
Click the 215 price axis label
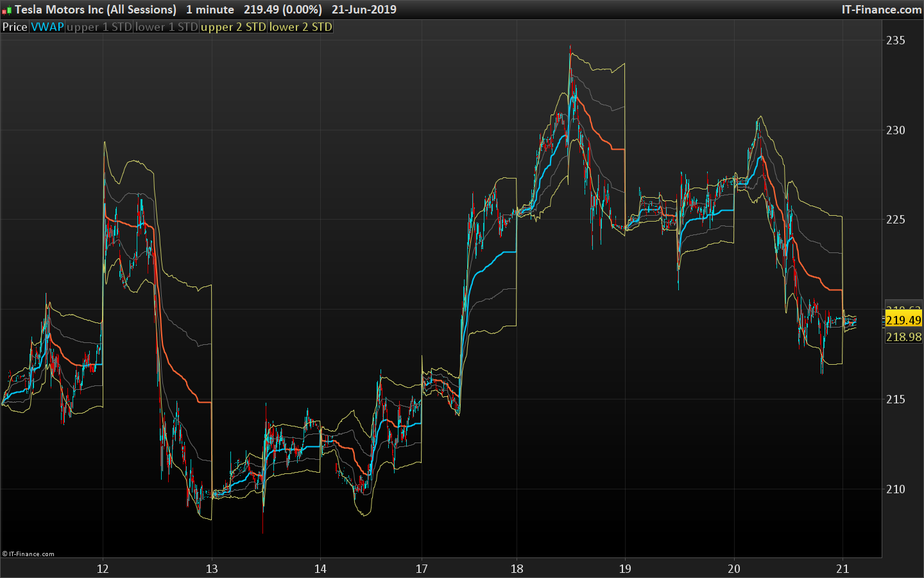(x=896, y=399)
